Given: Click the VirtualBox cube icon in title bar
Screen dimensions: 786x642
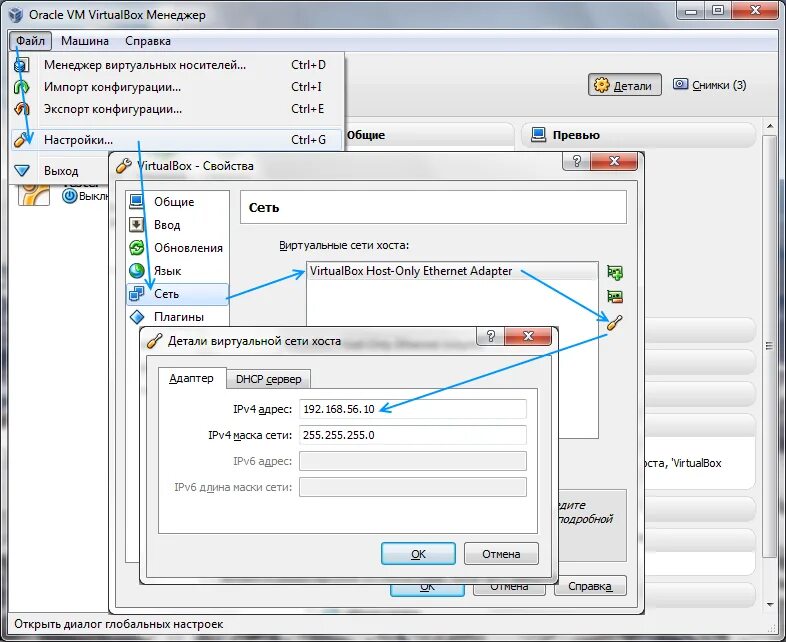Looking at the screenshot, I should (x=16, y=15).
